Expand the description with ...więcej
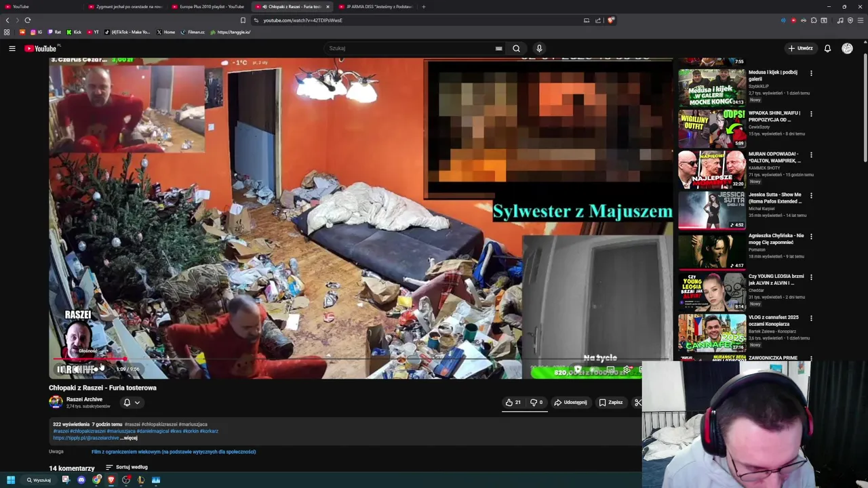Image resolution: width=868 pixels, height=488 pixels. pos(129,438)
